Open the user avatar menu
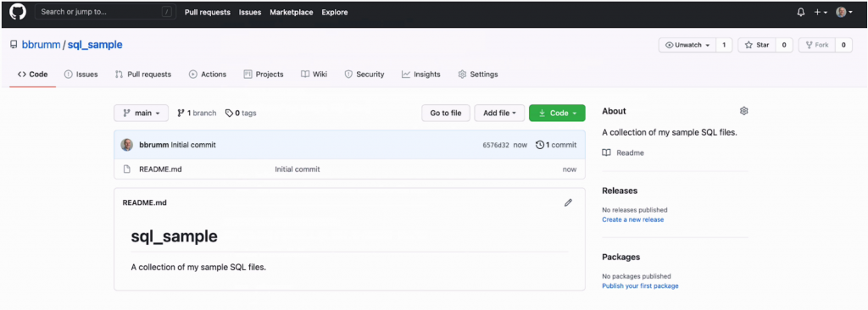Screen dimensions: 868x310 point(843,12)
